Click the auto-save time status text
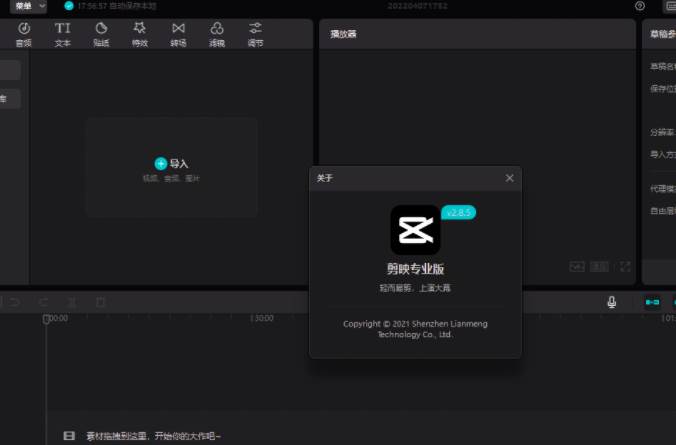Image resolution: width=676 pixels, height=445 pixels. [x=117, y=6]
